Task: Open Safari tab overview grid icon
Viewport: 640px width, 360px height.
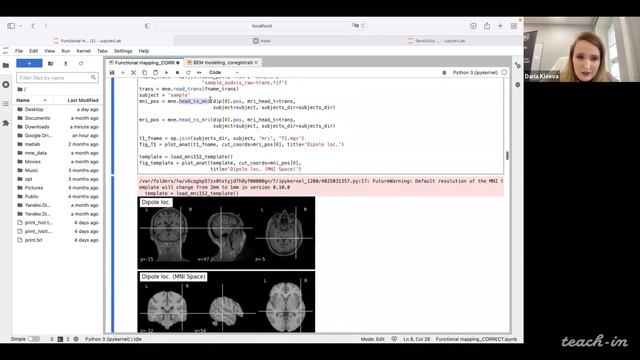Action: [513, 26]
